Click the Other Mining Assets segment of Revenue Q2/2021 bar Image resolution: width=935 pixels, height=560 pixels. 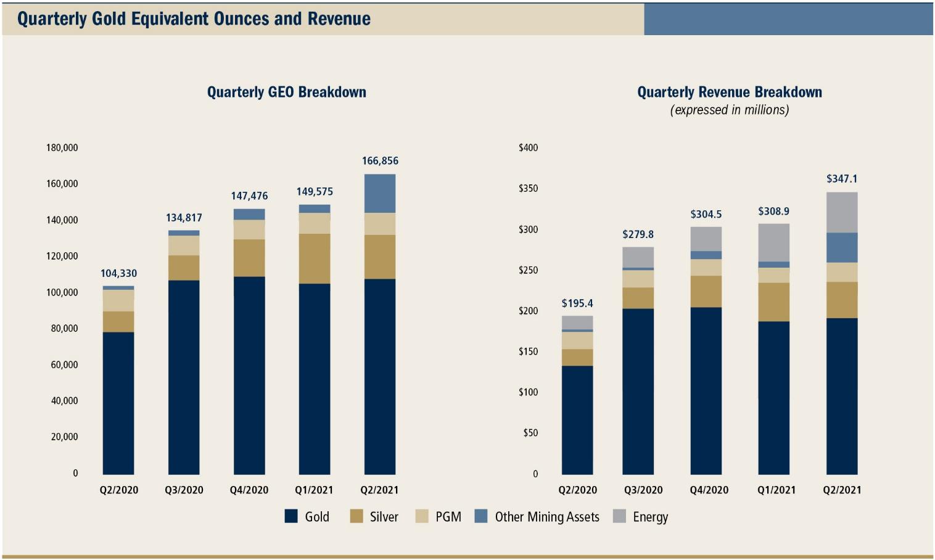click(x=842, y=247)
